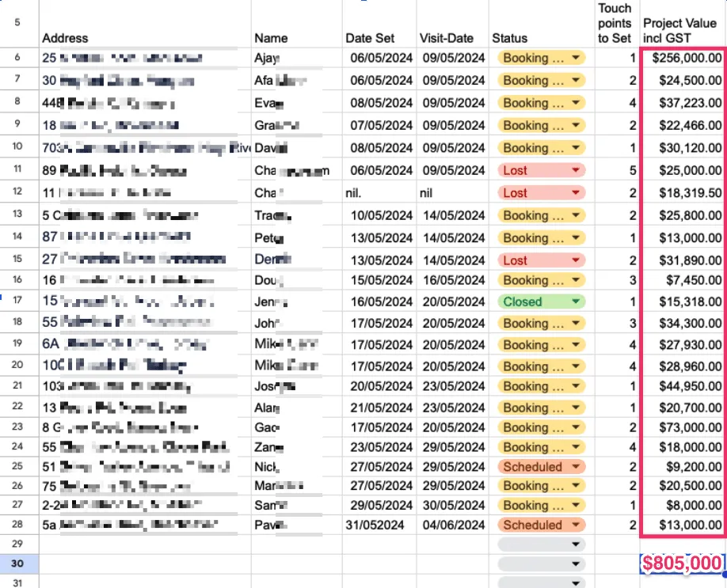Viewport: 727px width, 588px height.
Task: Select the $25,000.00 project value cell
Action: 683,170
